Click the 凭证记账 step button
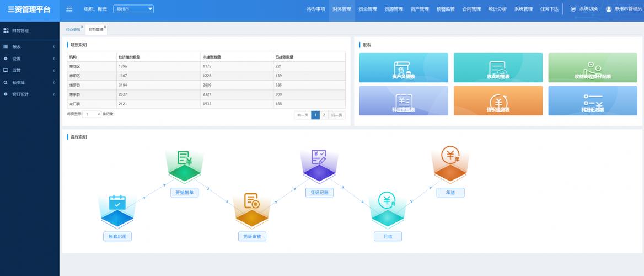644x276 pixels. (320, 193)
